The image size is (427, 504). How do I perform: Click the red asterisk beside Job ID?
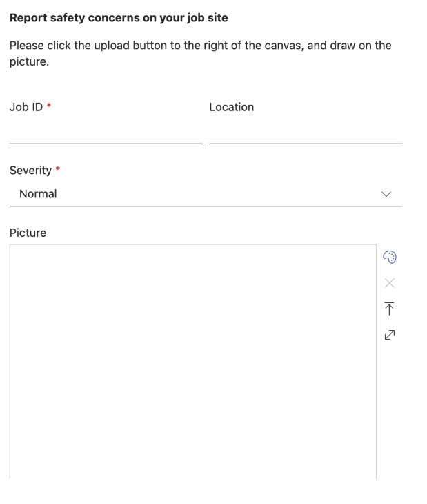49,107
